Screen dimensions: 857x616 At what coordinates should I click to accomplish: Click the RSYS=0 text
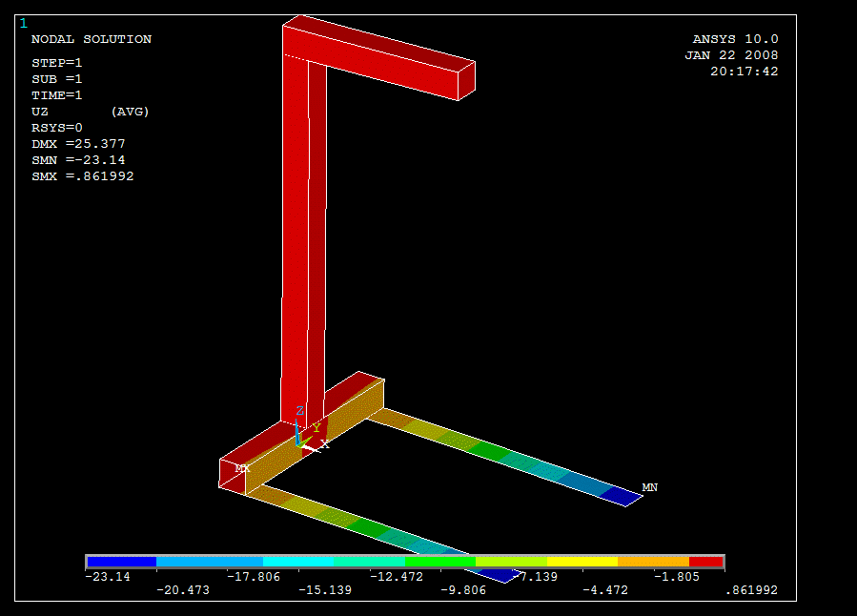[57, 128]
